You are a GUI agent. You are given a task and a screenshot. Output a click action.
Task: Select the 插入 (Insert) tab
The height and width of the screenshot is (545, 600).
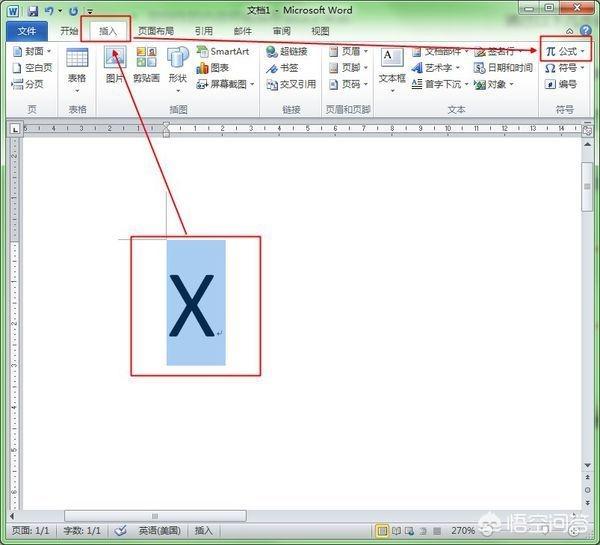[108, 31]
